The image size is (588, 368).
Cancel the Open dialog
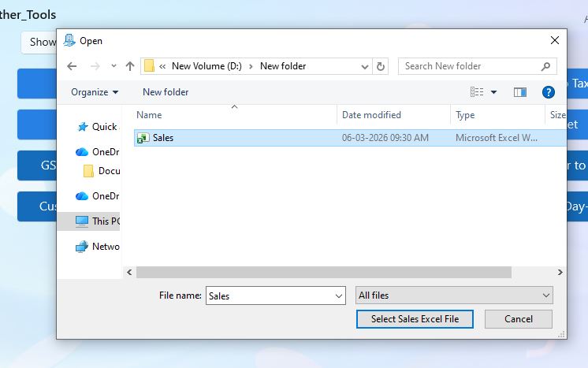pos(519,319)
